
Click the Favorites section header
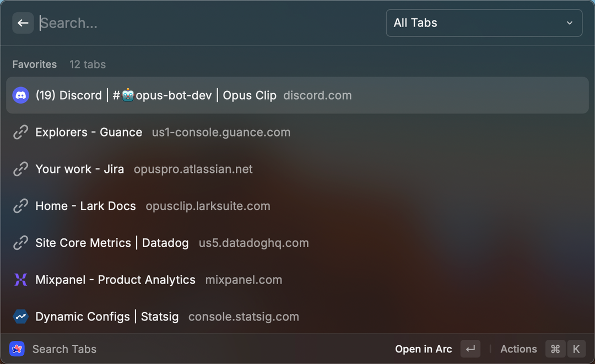point(35,64)
